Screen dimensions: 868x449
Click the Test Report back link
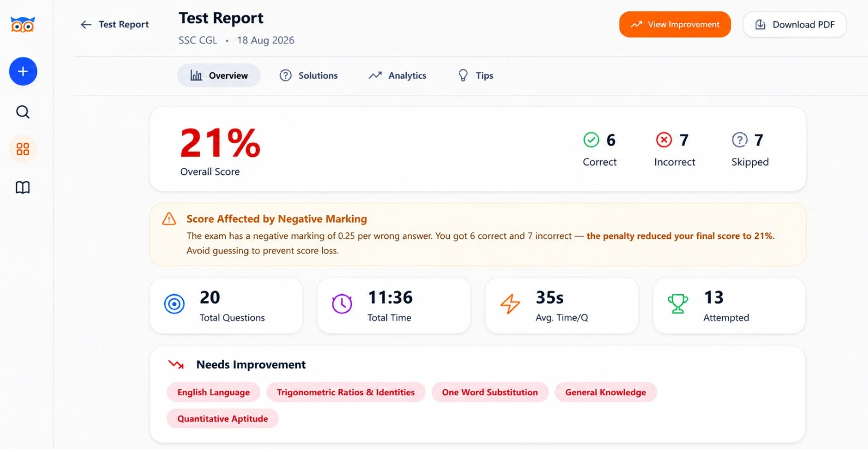(x=114, y=24)
